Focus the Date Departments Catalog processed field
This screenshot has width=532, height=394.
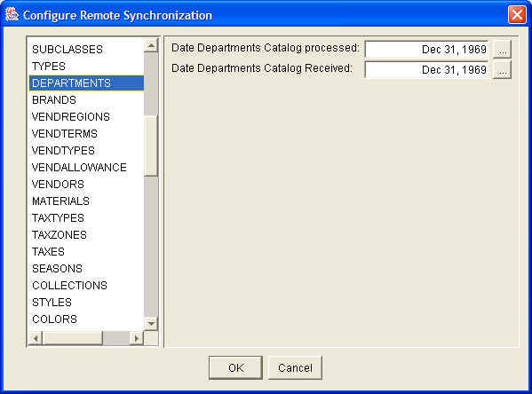427,50
